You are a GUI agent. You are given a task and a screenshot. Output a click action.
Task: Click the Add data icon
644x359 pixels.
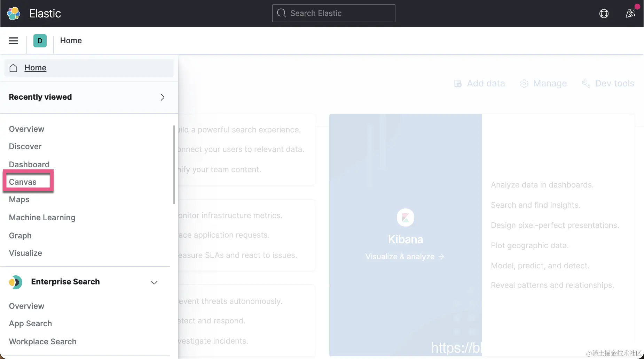tap(458, 84)
